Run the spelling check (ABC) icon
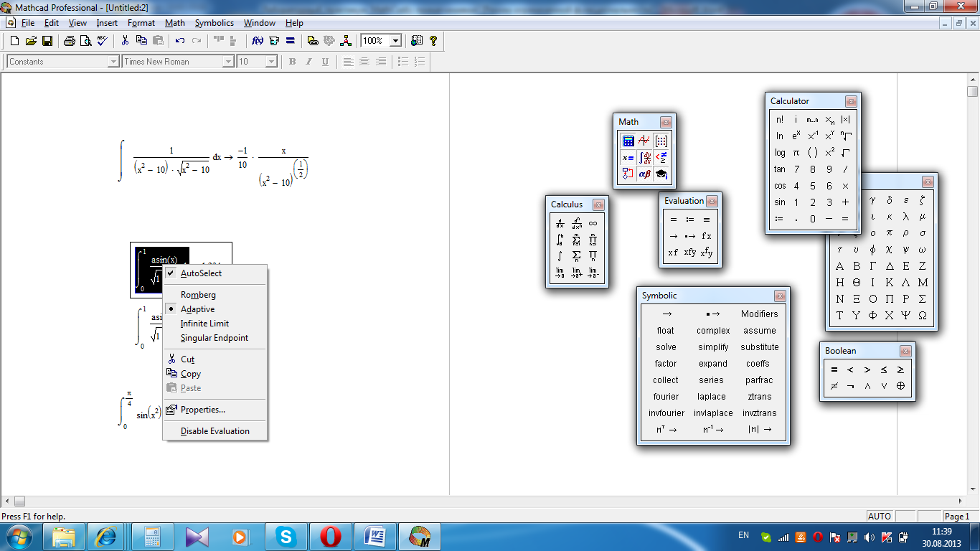 (x=103, y=41)
